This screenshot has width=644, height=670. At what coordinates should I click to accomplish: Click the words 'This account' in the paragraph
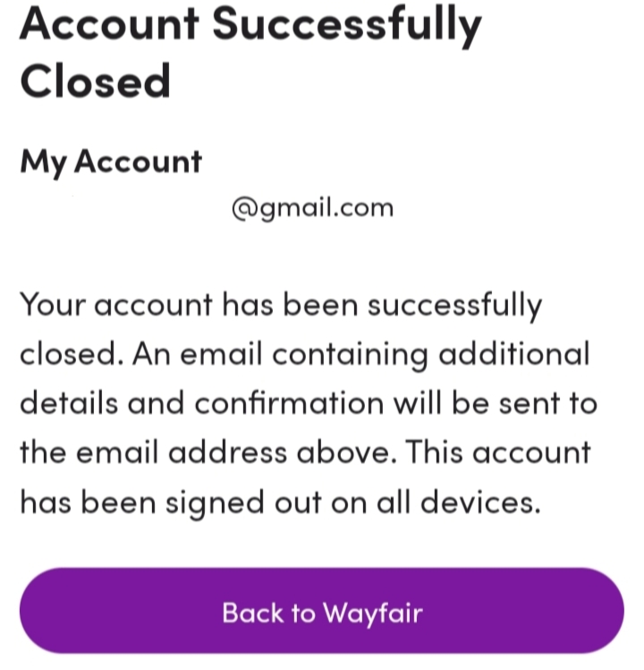pyautogui.click(x=499, y=453)
